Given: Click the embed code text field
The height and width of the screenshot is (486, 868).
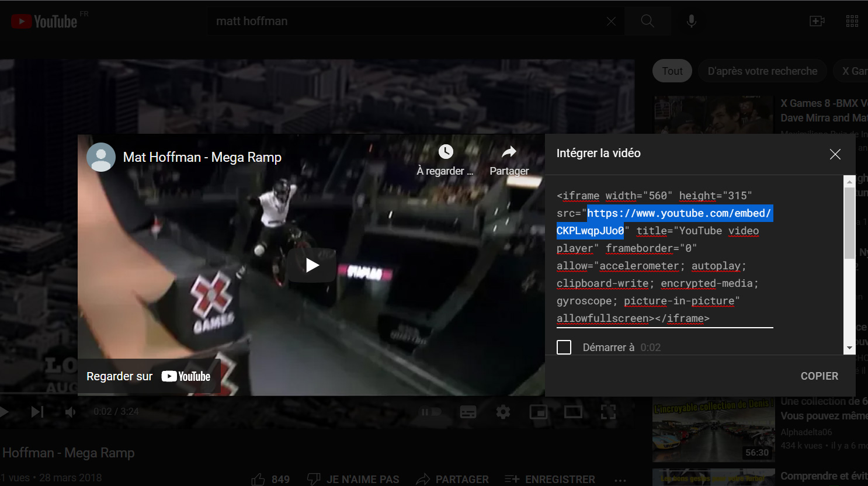Looking at the screenshot, I should [664, 257].
